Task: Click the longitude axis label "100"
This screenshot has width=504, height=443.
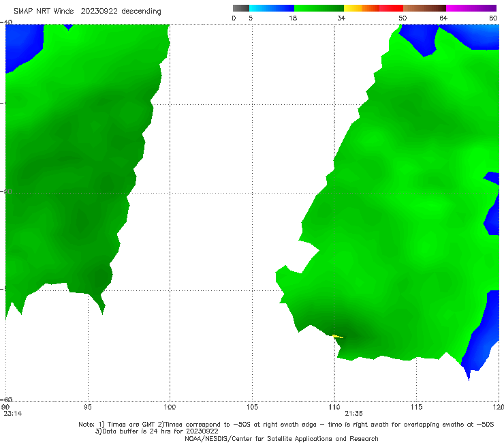Action: tap(170, 407)
